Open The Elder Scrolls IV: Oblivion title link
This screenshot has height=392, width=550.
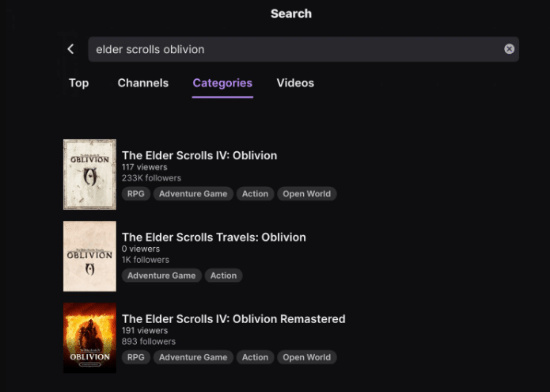[x=199, y=155]
